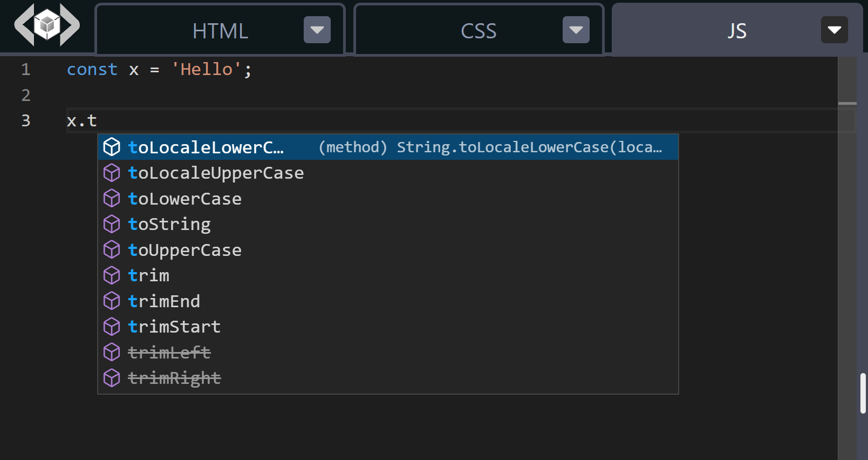Click the method icon beside trim

tap(112, 275)
